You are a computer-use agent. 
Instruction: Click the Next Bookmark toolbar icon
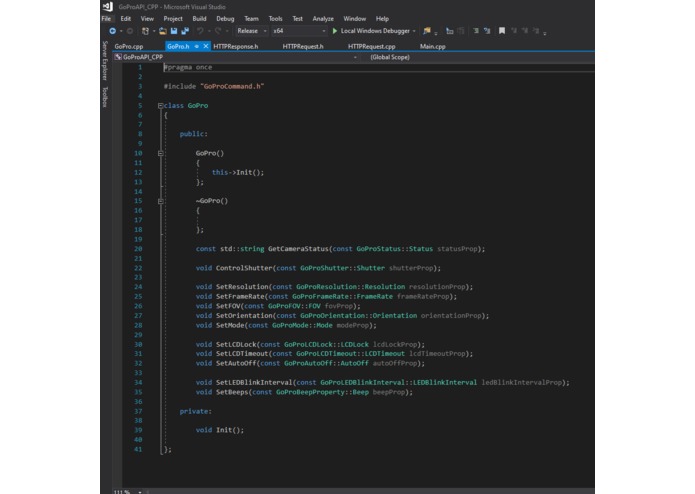pos(525,31)
